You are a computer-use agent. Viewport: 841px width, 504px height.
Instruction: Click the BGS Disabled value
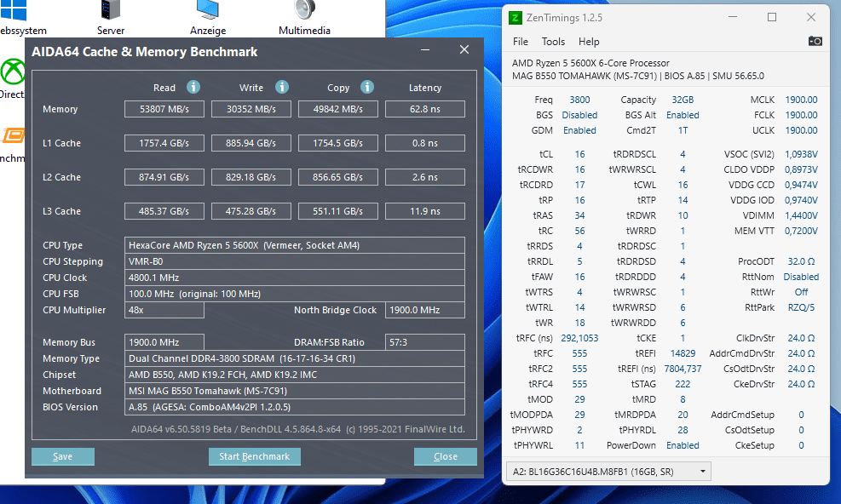[x=579, y=115]
